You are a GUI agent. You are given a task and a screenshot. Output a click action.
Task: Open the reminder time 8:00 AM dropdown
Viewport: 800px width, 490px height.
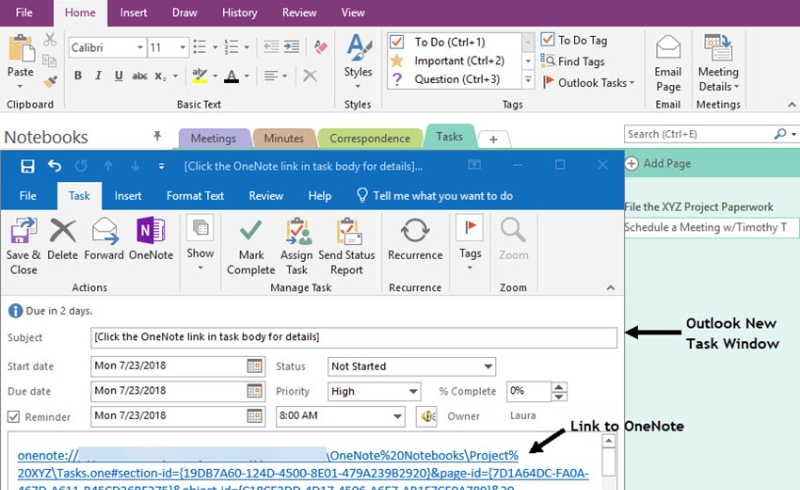397,416
